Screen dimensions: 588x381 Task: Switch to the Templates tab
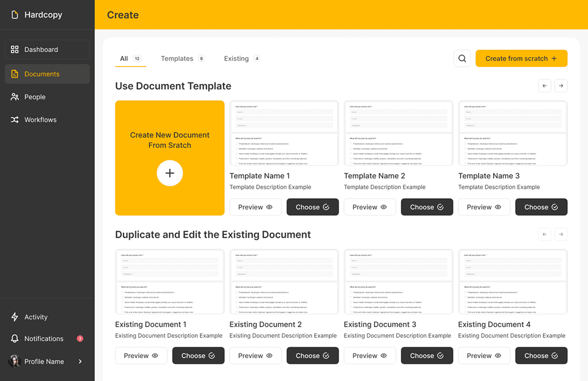click(177, 58)
